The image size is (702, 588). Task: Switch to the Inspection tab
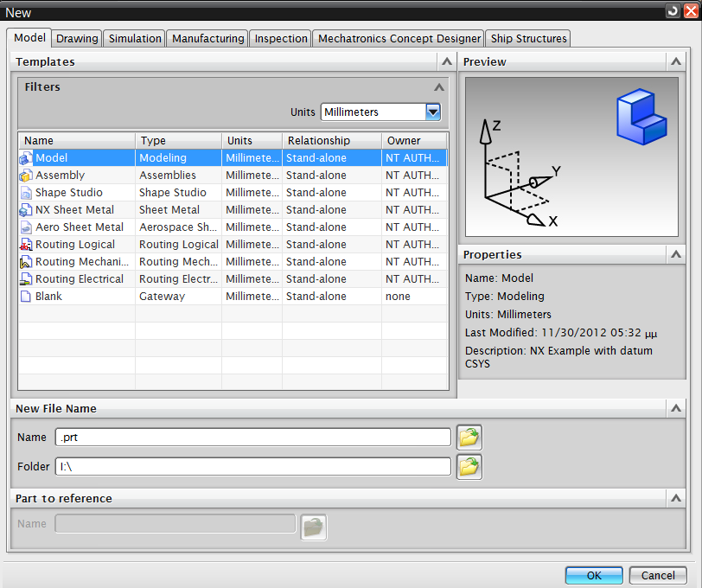[281, 39]
